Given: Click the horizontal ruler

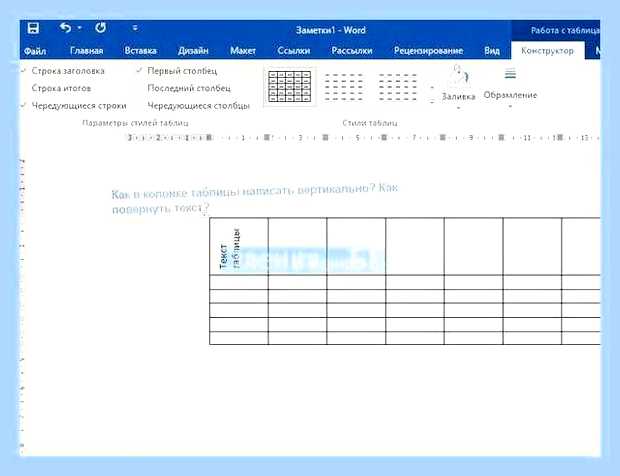Looking at the screenshot, I should pyautogui.click(x=363, y=138).
